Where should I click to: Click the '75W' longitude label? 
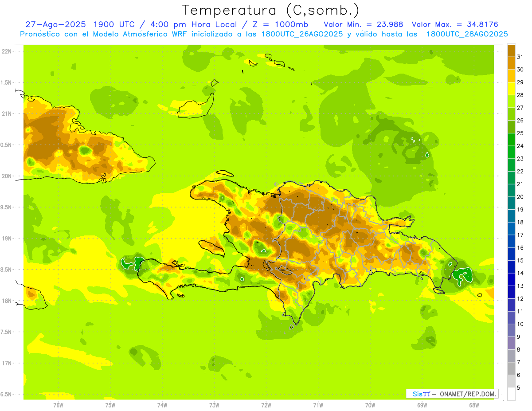click(x=110, y=405)
